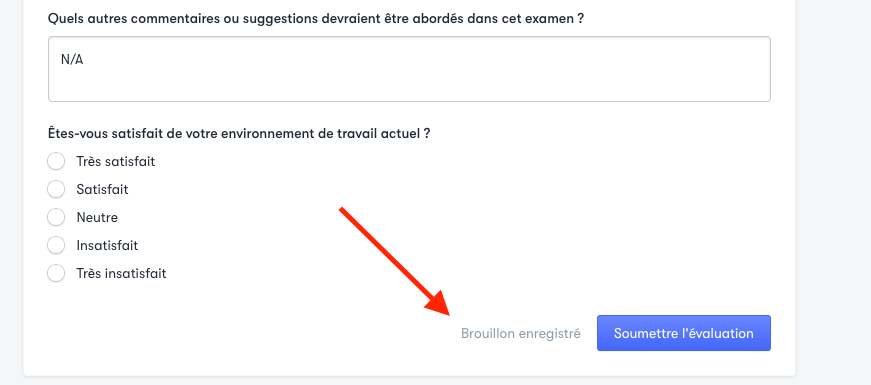
Task: Choose the "Satisfait" radio option circle
Action: click(56, 189)
